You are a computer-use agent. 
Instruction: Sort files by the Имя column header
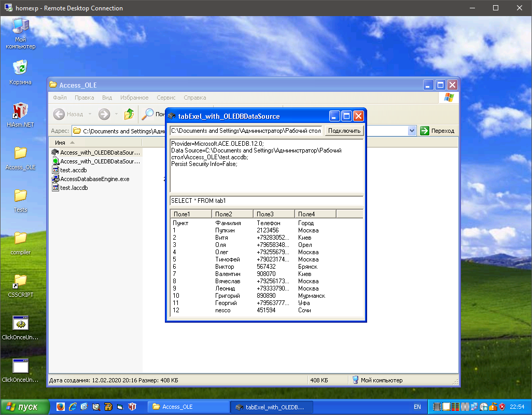61,142
